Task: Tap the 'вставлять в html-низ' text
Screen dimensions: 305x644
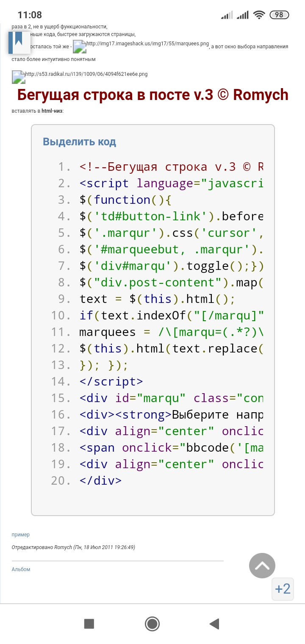Action: point(37,111)
